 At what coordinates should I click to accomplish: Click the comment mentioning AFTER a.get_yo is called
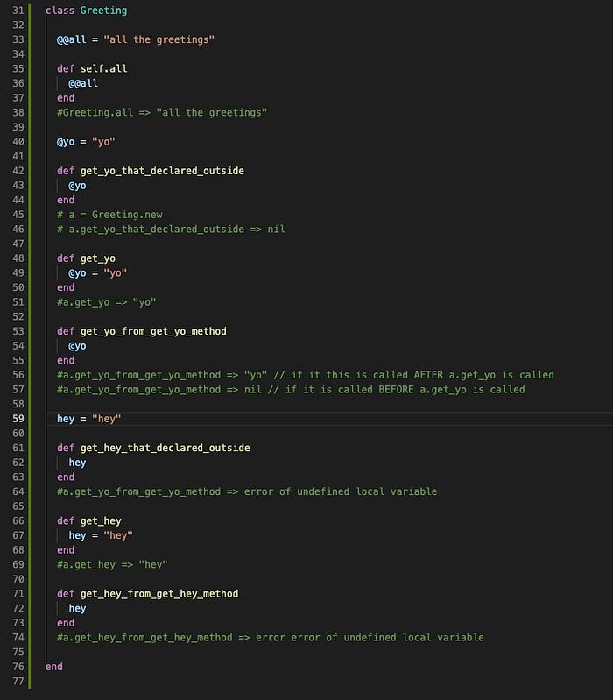[306, 375]
